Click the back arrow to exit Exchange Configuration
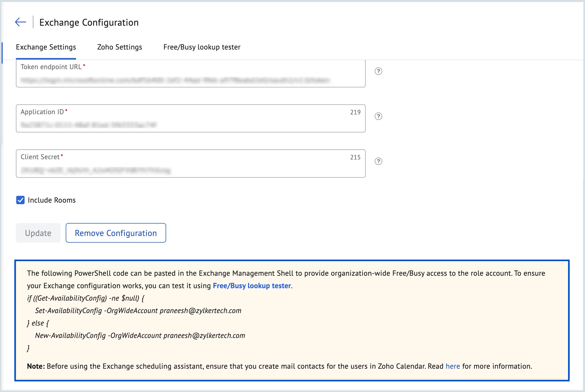The width and height of the screenshot is (585, 392). 20,22
